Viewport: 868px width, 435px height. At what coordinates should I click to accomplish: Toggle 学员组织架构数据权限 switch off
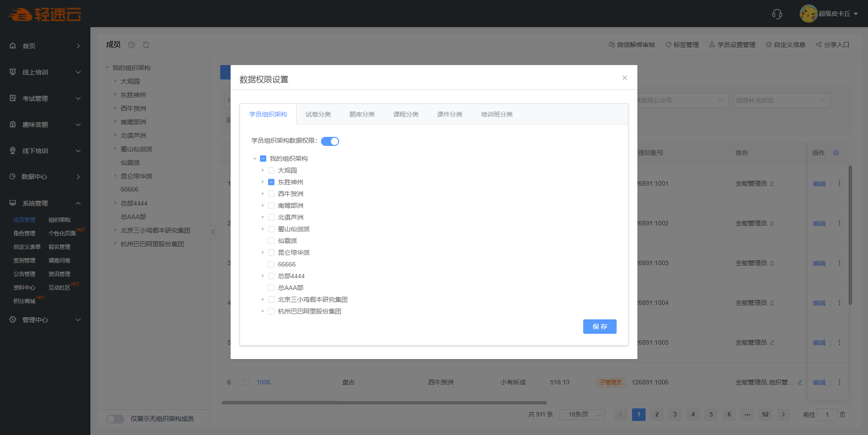tap(330, 141)
